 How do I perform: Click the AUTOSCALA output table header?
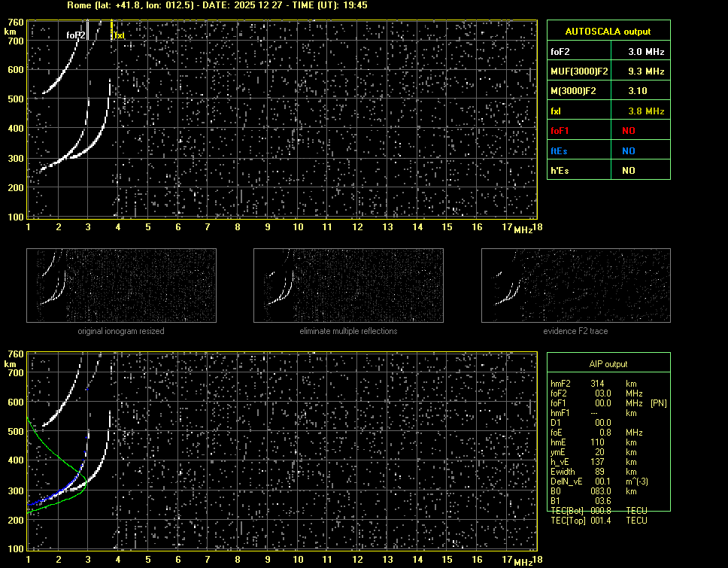coord(608,32)
